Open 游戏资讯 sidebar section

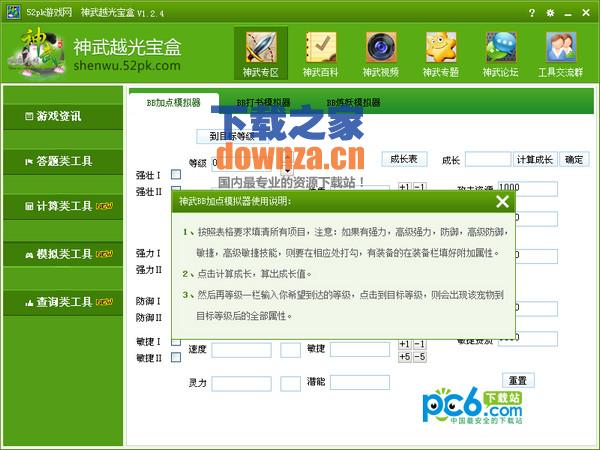(x=63, y=116)
